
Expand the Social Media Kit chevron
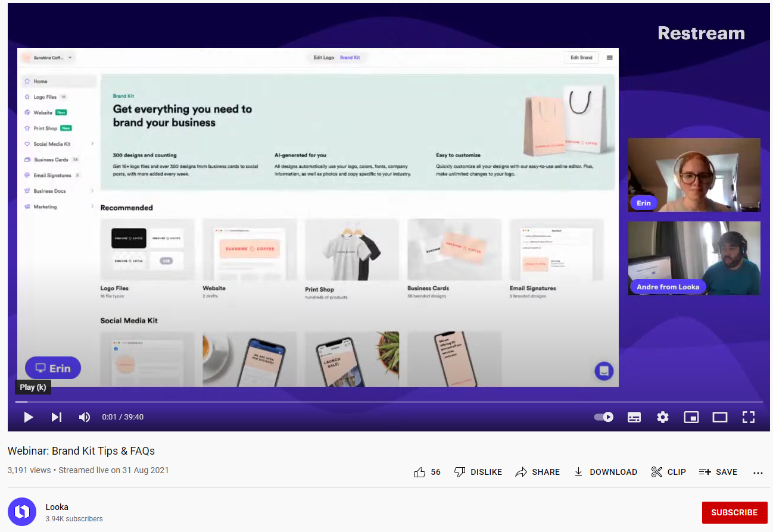point(92,144)
